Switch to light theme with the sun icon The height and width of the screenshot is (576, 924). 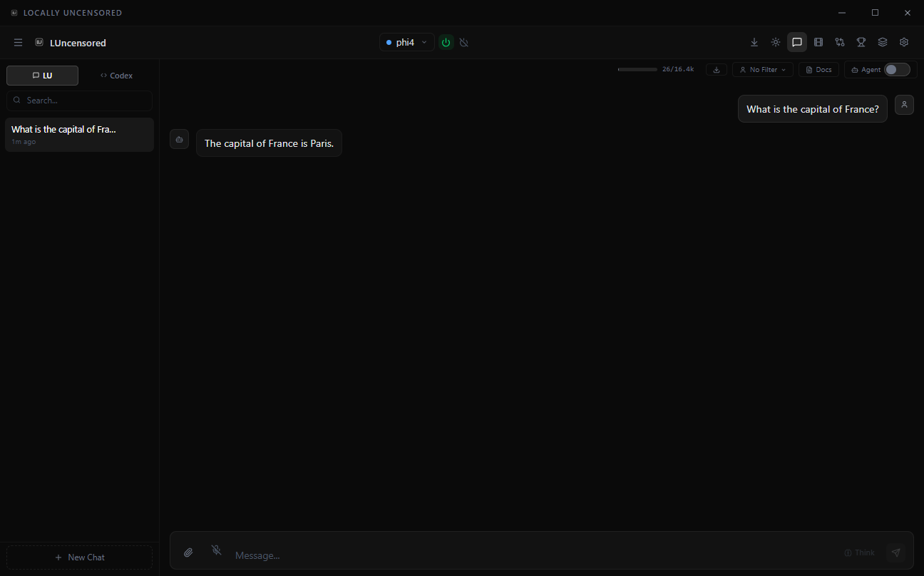tap(776, 42)
